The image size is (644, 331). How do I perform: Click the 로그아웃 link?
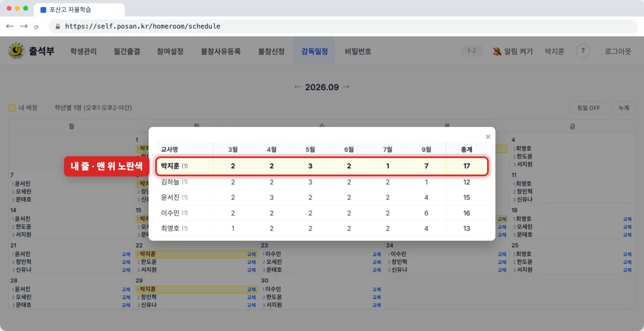(x=618, y=51)
